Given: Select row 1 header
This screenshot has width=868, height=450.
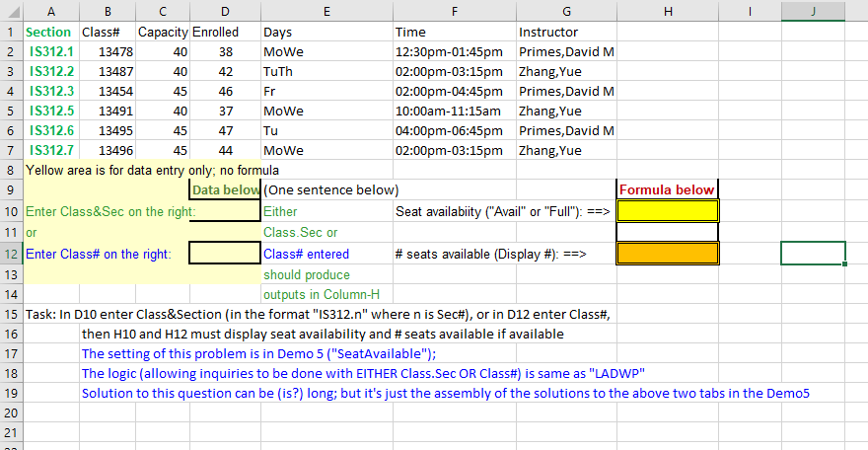Looking at the screenshot, I should (12, 32).
